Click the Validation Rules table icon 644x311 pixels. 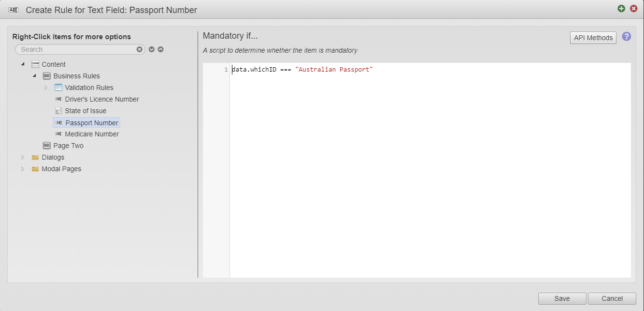[x=58, y=88]
